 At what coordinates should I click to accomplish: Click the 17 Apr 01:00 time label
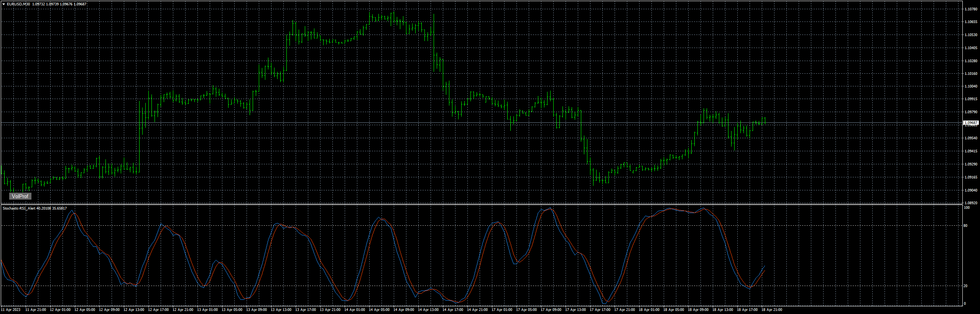502,310
